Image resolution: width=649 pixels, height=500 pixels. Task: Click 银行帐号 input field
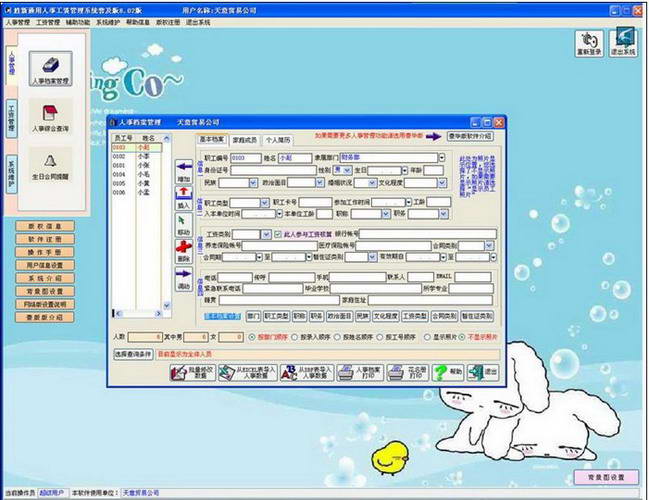coord(428,234)
